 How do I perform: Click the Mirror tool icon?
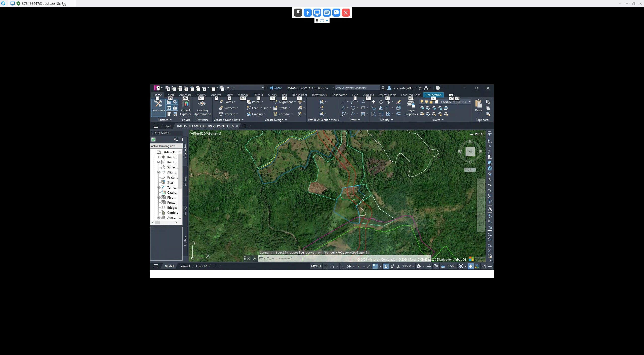coord(381,108)
